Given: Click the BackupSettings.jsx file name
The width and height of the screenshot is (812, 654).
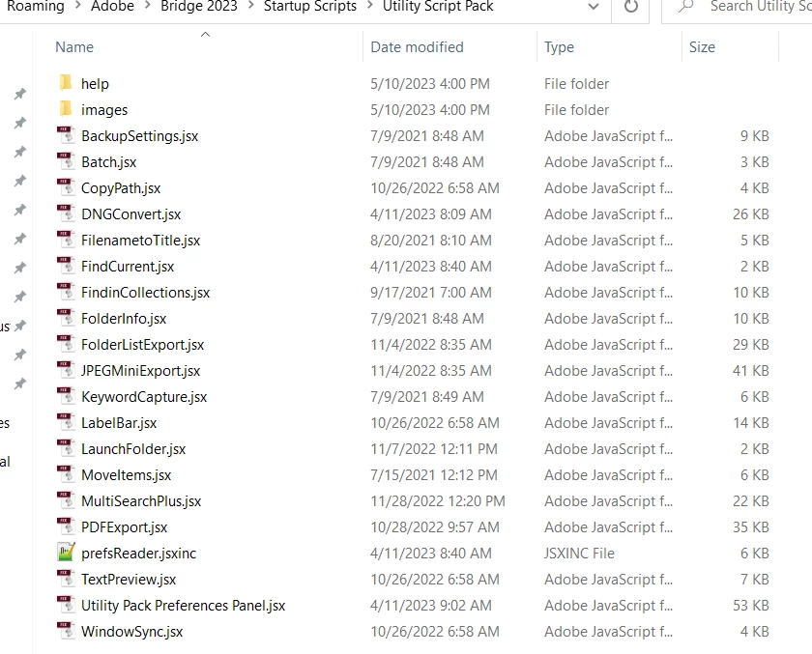Looking at the screenshot, I should [140, 136].
